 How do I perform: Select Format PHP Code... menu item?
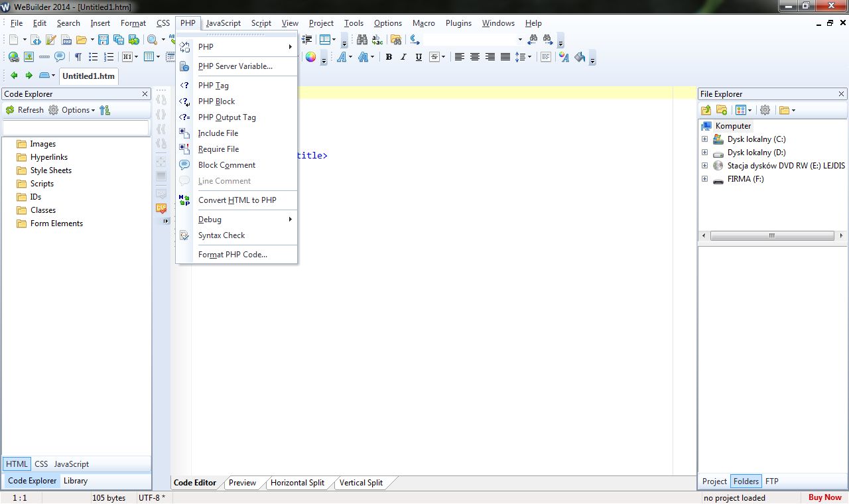237,255
